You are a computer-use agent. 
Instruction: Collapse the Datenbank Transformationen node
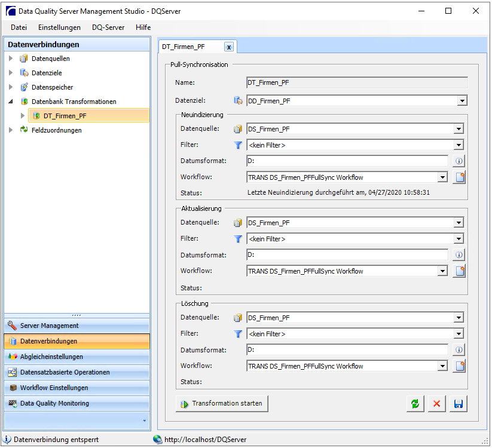(x=11, y=102)
